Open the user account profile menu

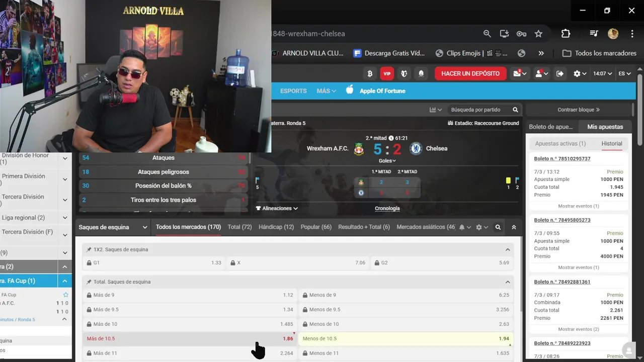point(541,73)
